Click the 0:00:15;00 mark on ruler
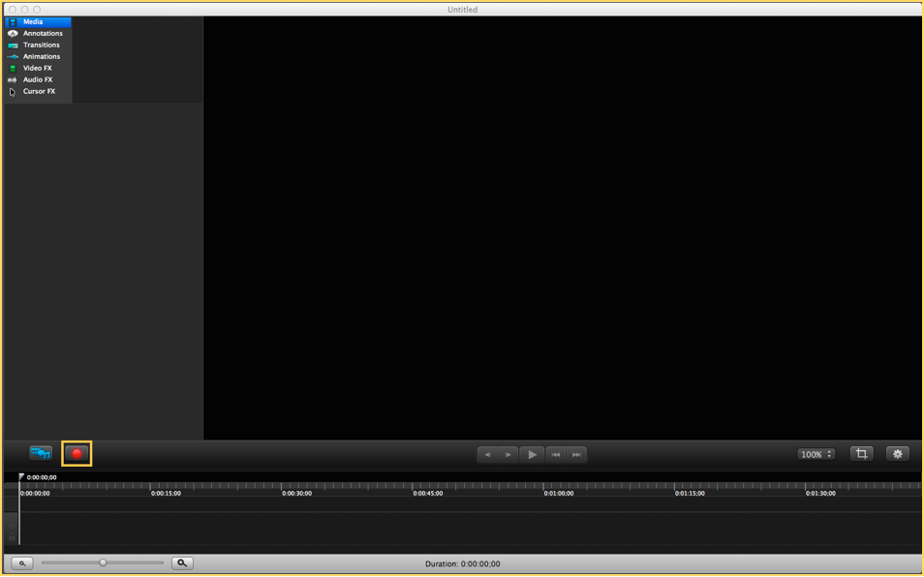Image resolution: width=924 pixels, height=577 pixels. pos(167,494)
